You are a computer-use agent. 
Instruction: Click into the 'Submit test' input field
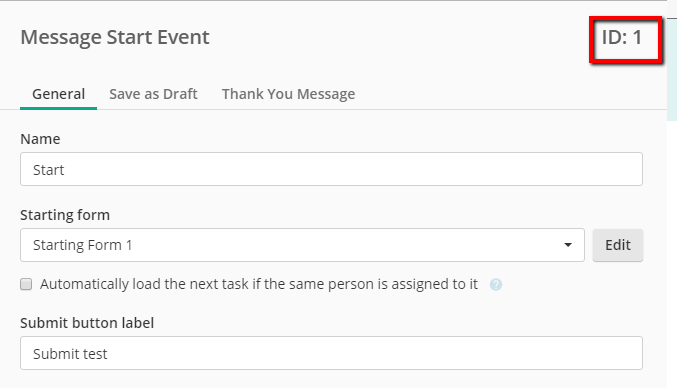[x=331, y=353]
